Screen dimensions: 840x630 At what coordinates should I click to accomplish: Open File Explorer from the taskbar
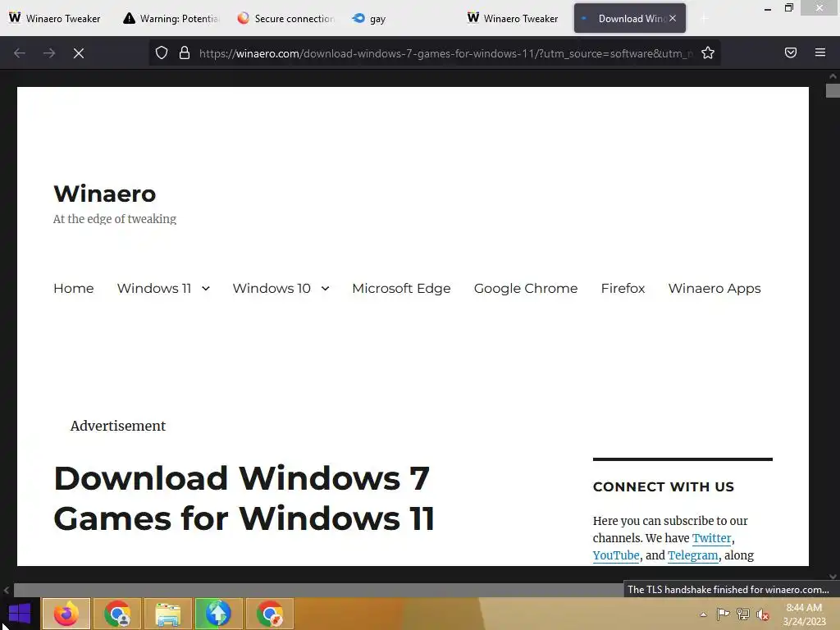pos(167,614)
